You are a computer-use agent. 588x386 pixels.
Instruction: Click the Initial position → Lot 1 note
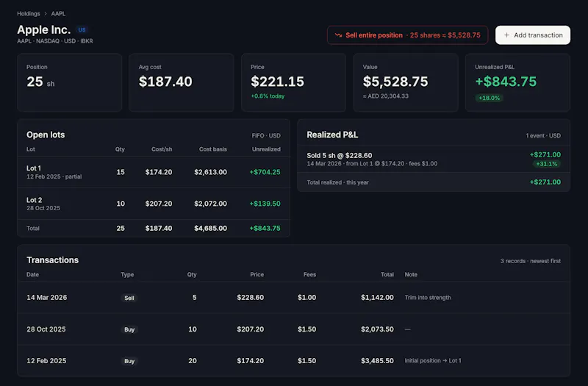[433, 360]
